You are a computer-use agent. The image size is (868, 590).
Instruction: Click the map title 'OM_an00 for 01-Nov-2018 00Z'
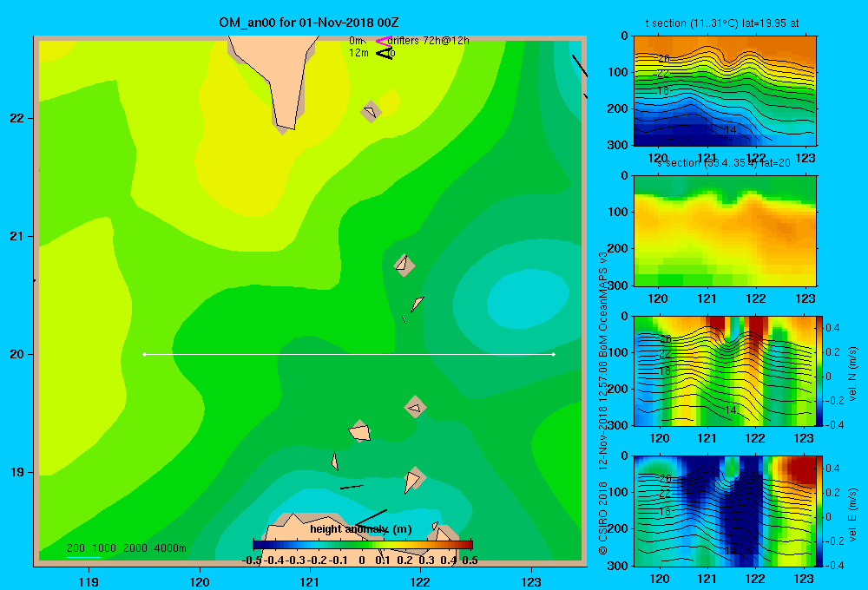click(x=309, y=23)
